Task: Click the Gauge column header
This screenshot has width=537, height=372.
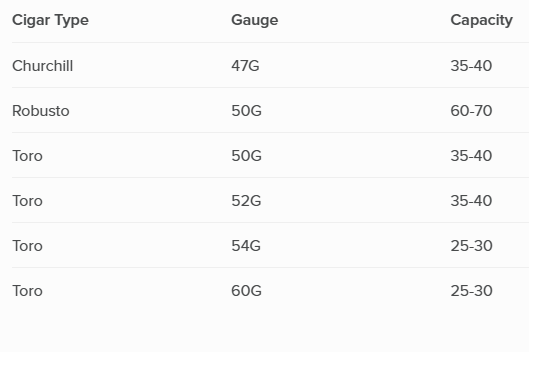Action: (254, 20)
